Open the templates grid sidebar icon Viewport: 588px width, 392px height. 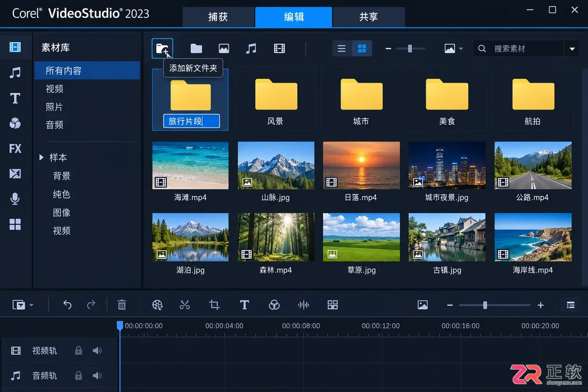[x=15, y=224]
